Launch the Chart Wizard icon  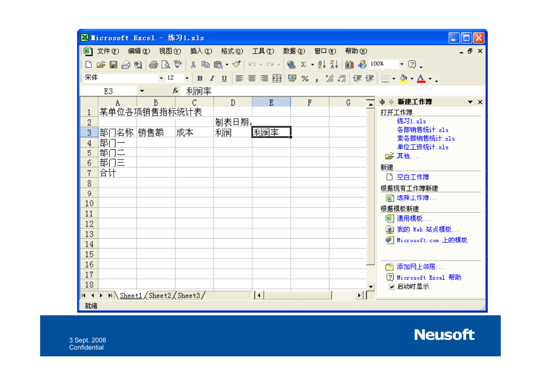click(350, 65)
